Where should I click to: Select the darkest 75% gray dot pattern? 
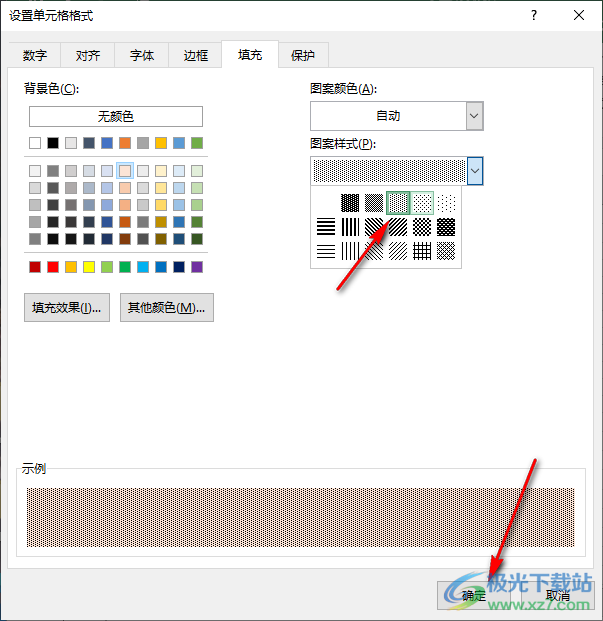(350, 203)
